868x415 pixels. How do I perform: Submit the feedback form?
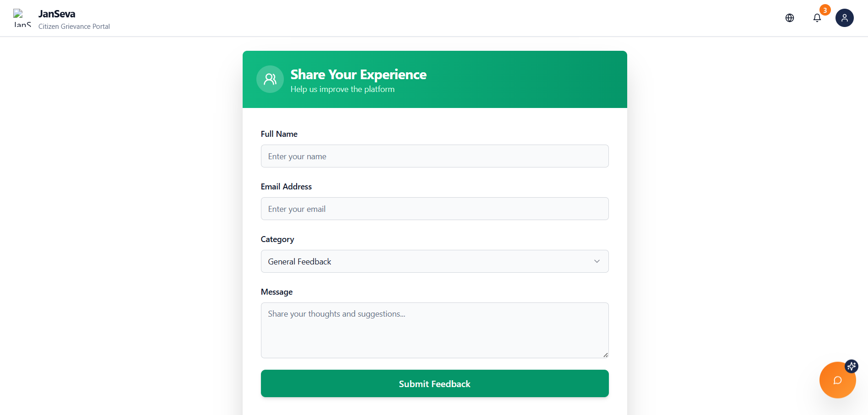click(434, 383)
